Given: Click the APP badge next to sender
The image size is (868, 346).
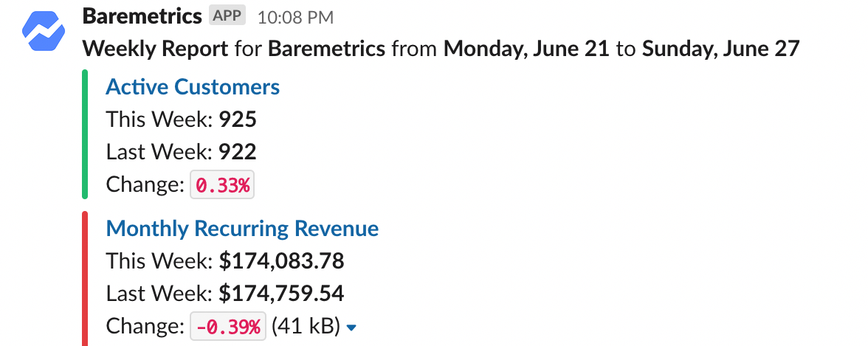Looking at the screenshot, I should coord(227,15).
